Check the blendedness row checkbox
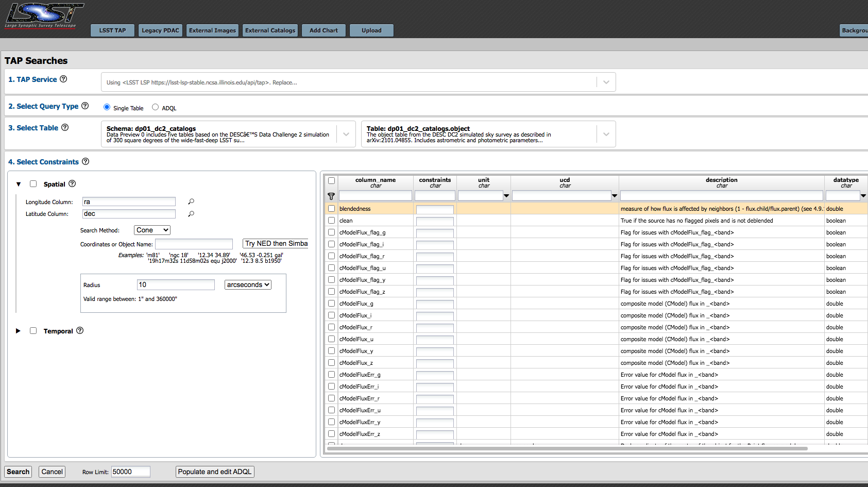The image size is (868, 487). (x=331, y=209)
